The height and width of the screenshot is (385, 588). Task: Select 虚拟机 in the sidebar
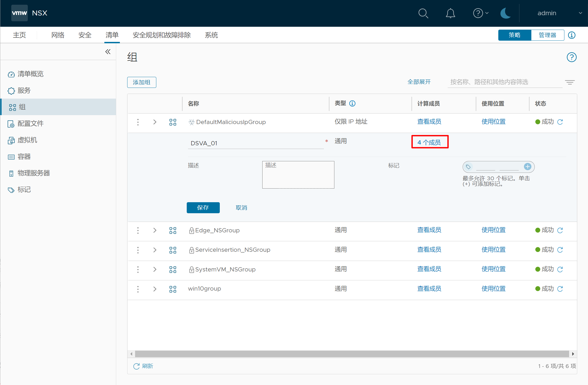[x=27, y=140]
